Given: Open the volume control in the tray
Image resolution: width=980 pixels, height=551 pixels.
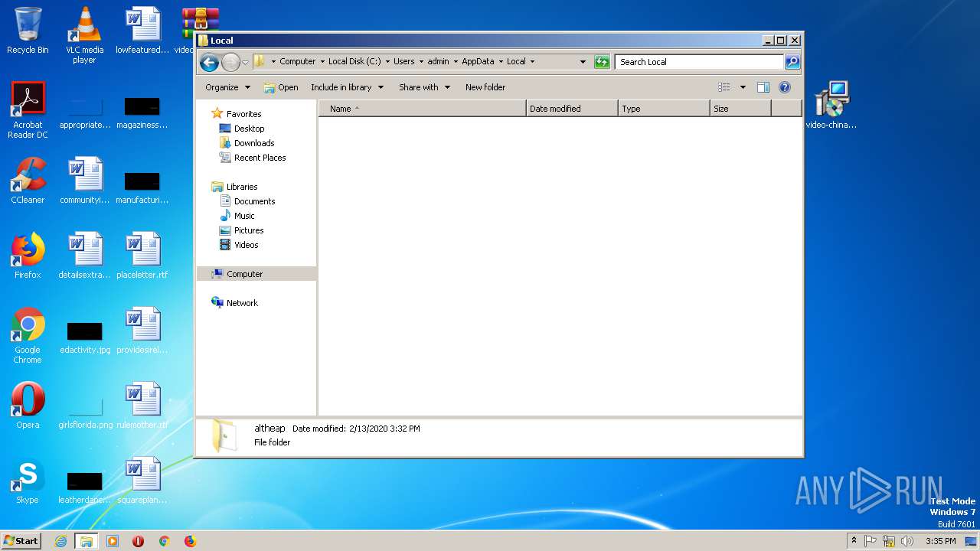Looking at the screenshot, I should point(907,541).
